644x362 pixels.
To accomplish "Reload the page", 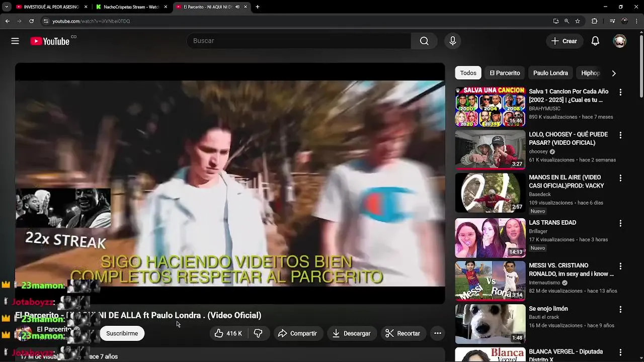I will pos(31,21).
